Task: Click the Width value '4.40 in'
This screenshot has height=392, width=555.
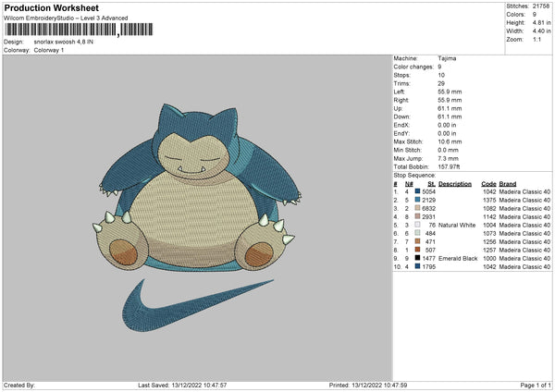Action: click(x=541, y=31)
